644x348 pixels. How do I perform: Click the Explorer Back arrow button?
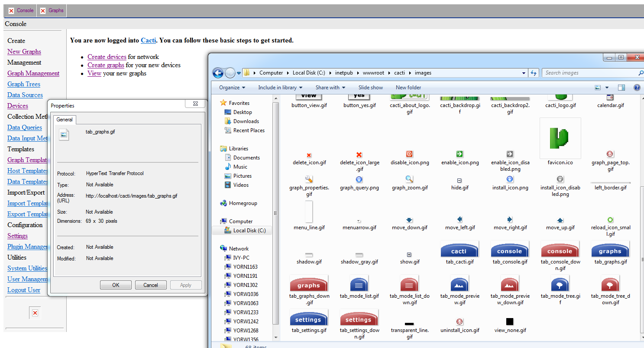218,73
